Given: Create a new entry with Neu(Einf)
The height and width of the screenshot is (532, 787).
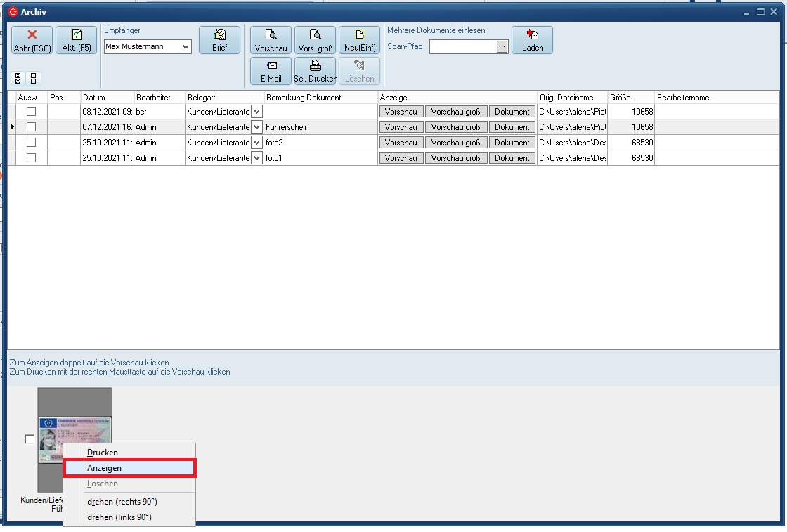Looking at the screenshot, I should (x=359, y=40).
